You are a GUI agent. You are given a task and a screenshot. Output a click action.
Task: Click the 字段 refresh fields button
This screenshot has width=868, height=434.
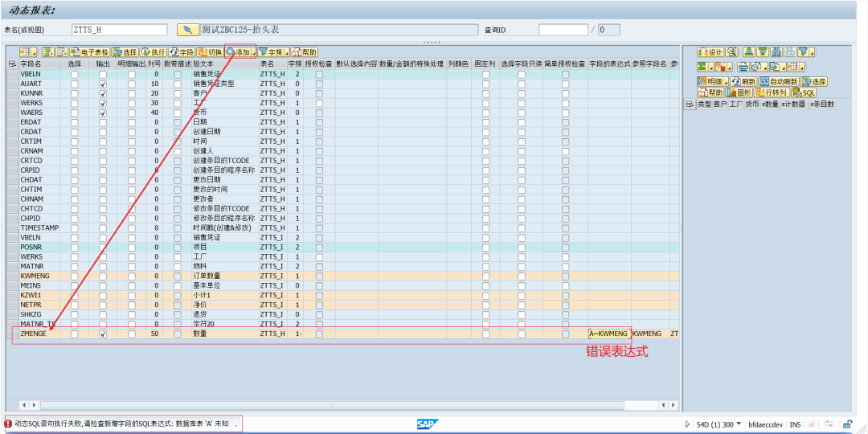coord(182,52)
